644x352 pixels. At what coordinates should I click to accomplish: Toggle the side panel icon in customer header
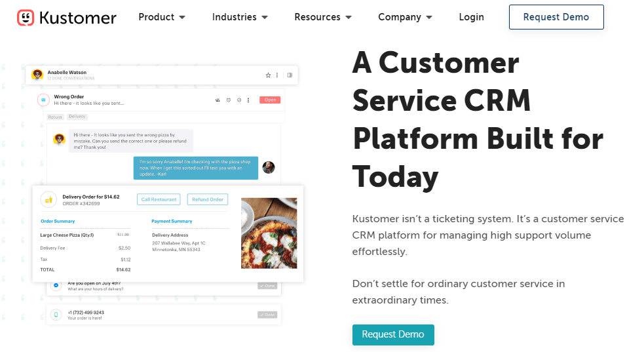point(290,75)
